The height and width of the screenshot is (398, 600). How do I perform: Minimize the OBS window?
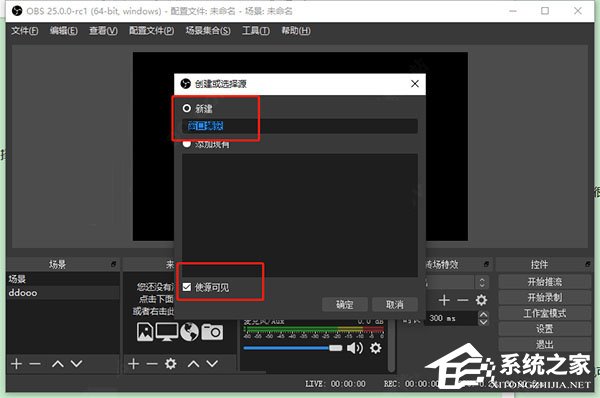point(513,11)
